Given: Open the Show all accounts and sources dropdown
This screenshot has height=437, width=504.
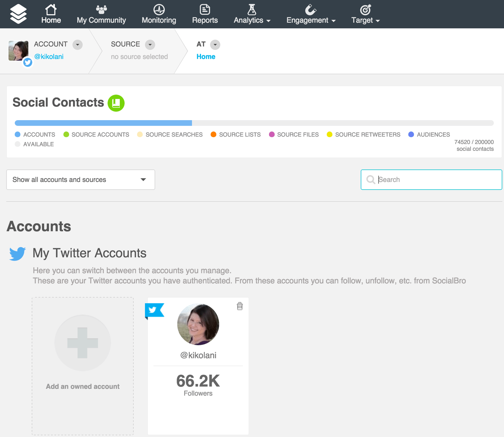Looking at the screenshot, I should (x=80, y=180).
